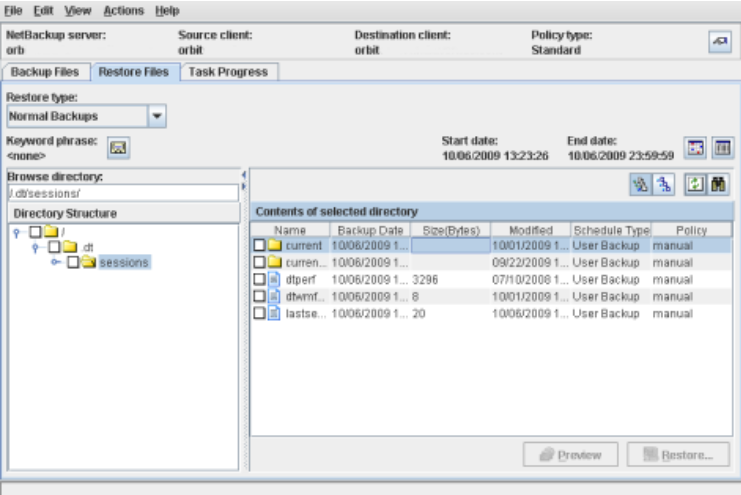
Task: Click the client/policy selection icon at top right
Action: pos(720,42)
